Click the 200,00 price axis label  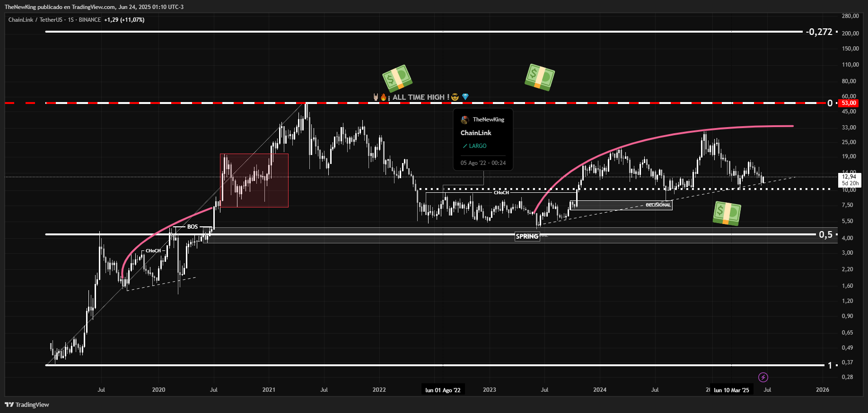(850, 34)
